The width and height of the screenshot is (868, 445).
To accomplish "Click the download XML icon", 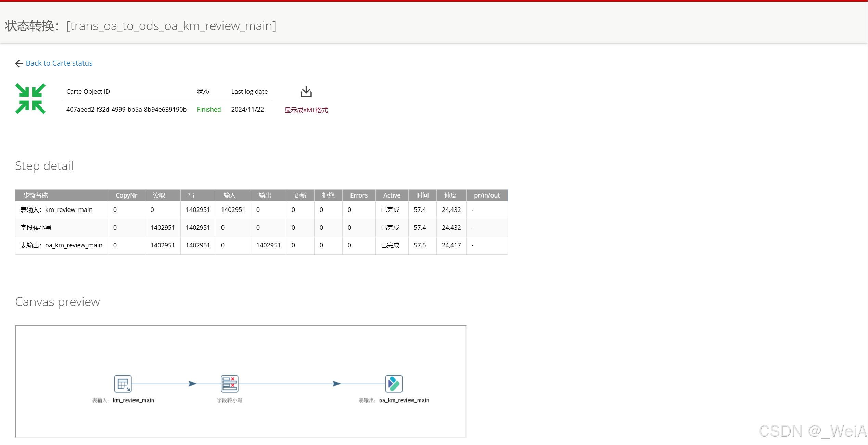I will coord(306,92).
